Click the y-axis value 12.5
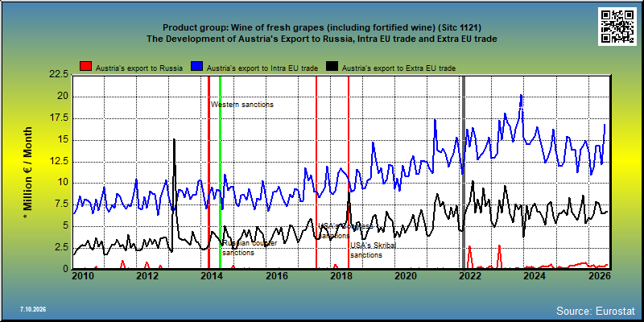The height and width of the screenshot is (322, 644). (60, 162)
